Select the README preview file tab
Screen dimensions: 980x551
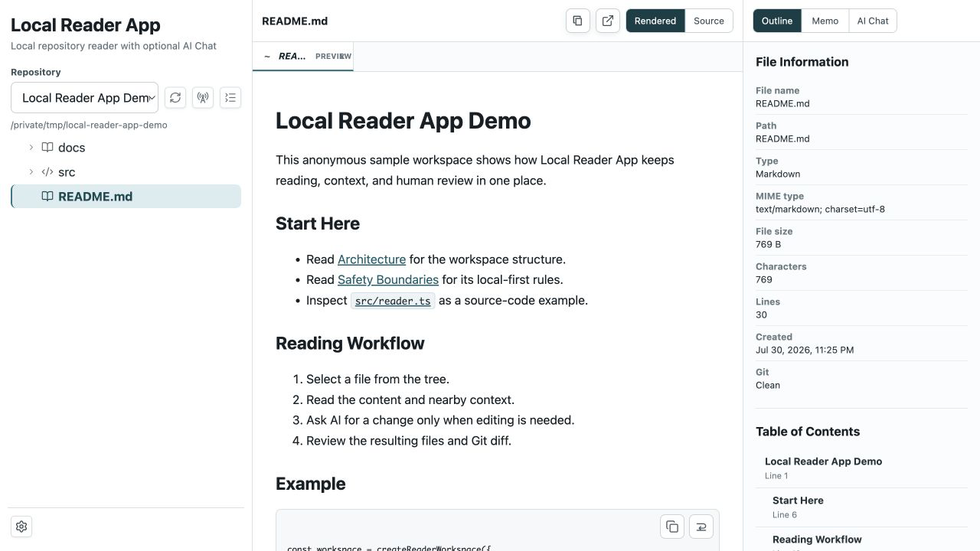coord(303,56)
